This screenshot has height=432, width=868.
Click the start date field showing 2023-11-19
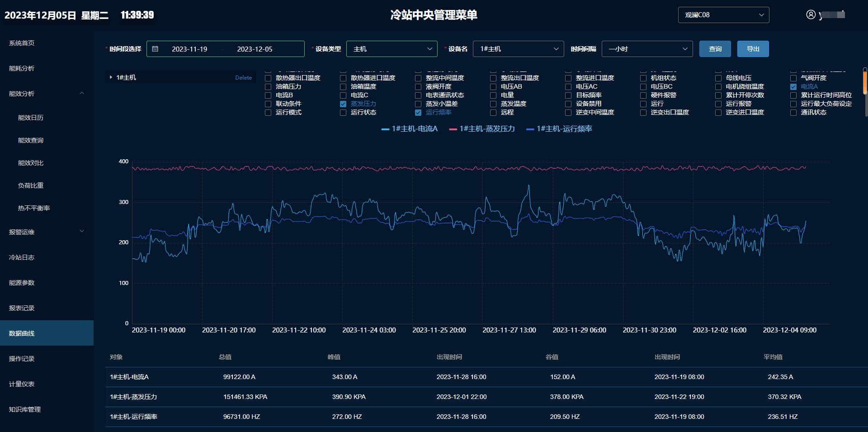[189, 48]
